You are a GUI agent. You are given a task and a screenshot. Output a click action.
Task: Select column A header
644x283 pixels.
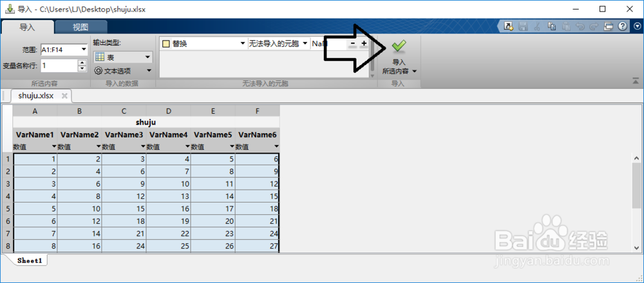(x=35, y=111)
